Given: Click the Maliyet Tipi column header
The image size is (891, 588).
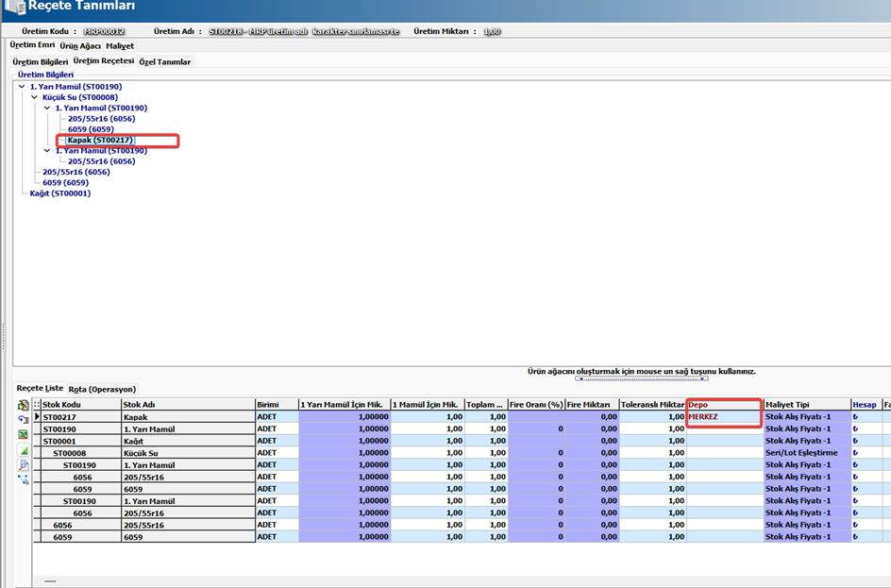Looking at the screenshot, I should pos(807,405).
